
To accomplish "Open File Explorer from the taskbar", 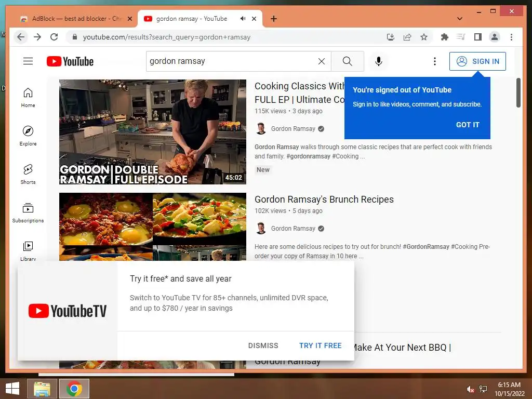I will [42, 389].
